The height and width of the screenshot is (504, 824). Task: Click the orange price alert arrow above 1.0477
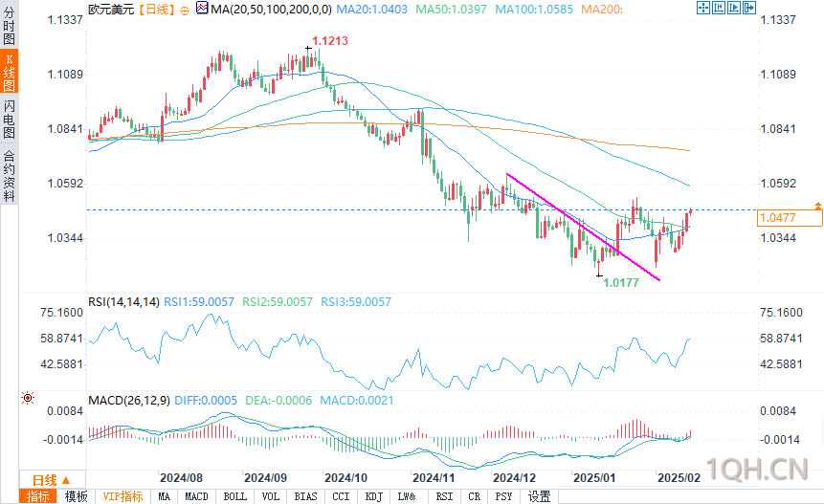[817, 206]
